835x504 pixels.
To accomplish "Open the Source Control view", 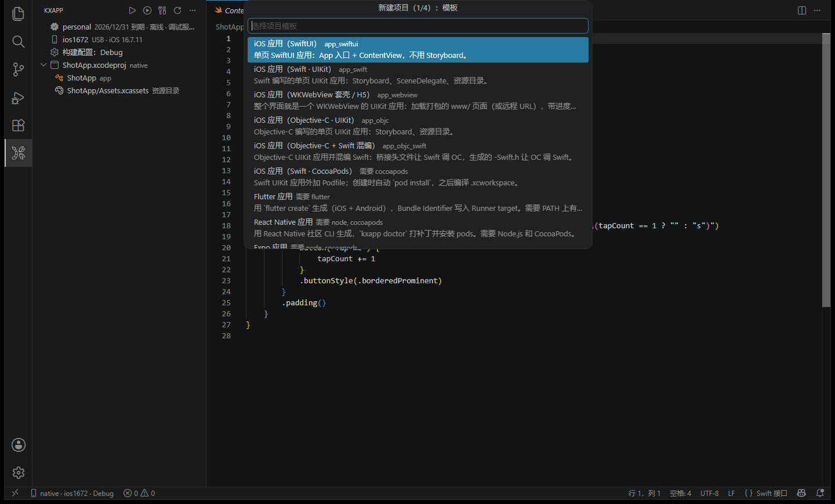I will coord(19,70).
